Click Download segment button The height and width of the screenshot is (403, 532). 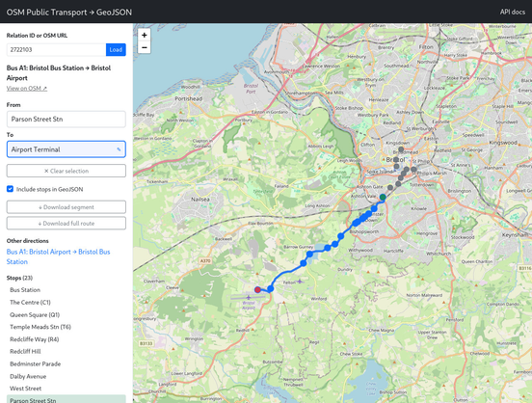[x=66, y=207]
